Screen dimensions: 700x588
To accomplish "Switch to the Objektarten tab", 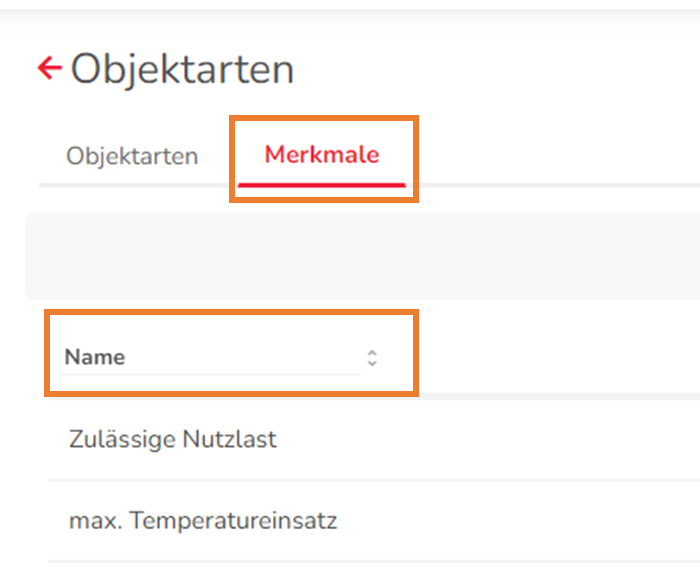I will coord(132,157).
